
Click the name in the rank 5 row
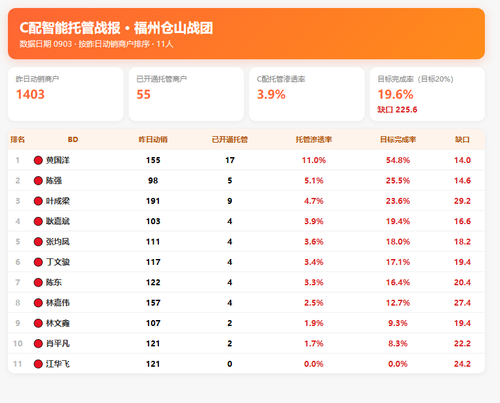point(58,242)
